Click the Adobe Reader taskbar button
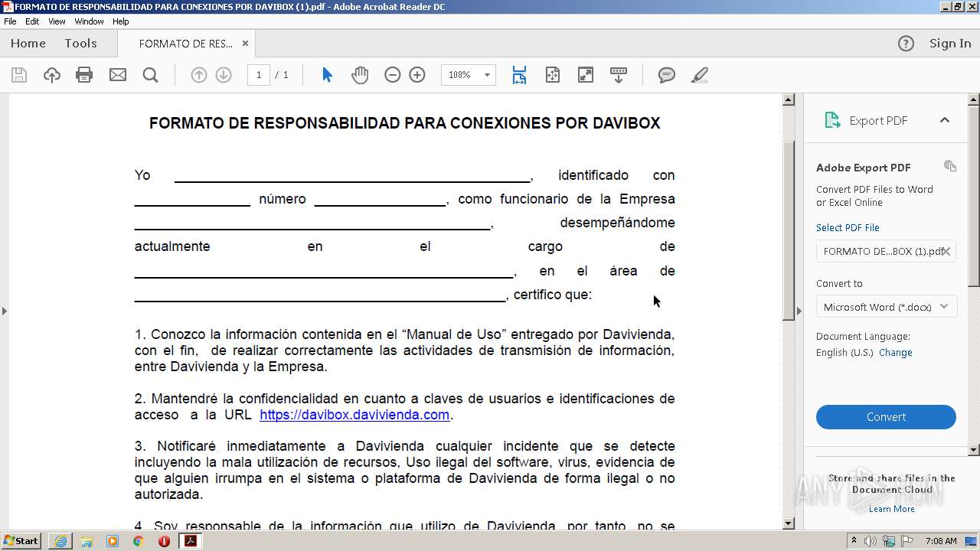 pyautogui.click(x=190, y=541)
